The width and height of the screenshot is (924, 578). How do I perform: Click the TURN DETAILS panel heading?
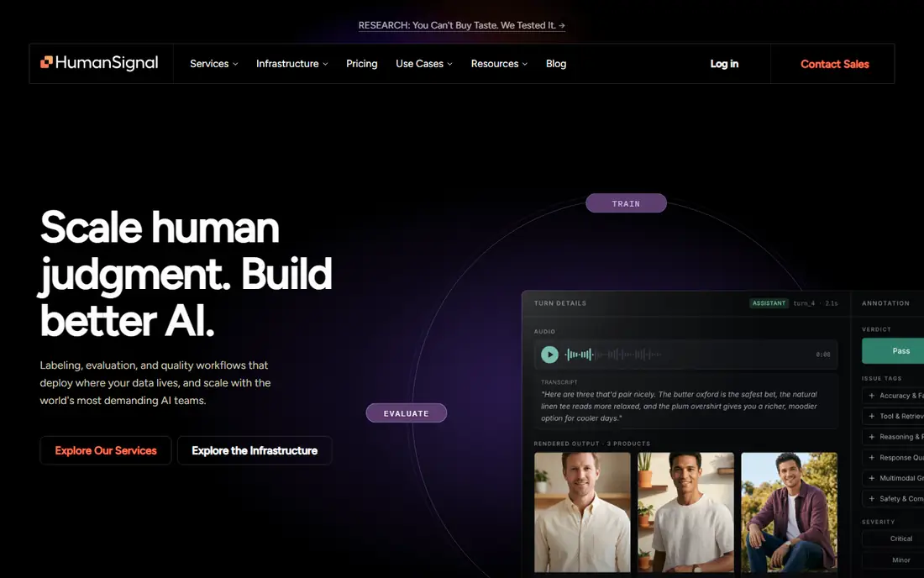point(559,303)
